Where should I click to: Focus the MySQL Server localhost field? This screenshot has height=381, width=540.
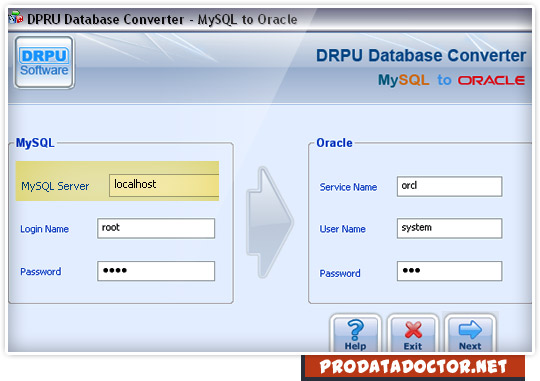(x=164, y=185)
